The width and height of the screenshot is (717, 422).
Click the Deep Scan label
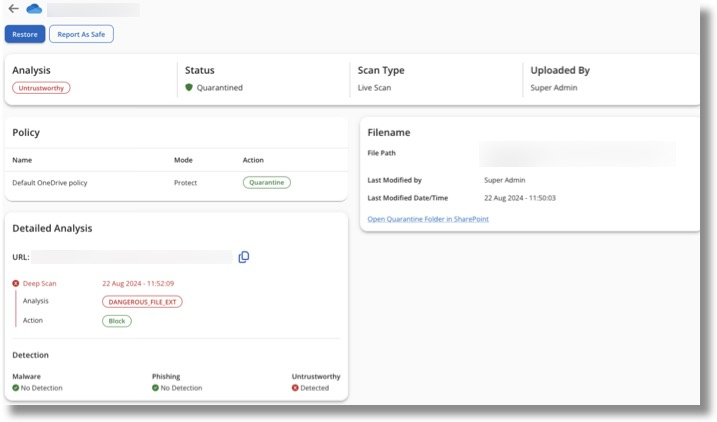point(40,283)
